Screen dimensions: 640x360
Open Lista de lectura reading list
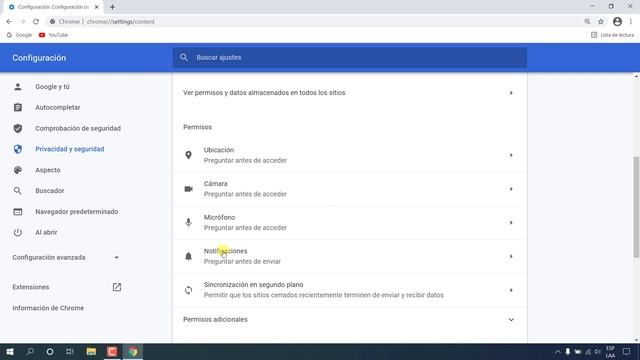[x=612, y=35]
